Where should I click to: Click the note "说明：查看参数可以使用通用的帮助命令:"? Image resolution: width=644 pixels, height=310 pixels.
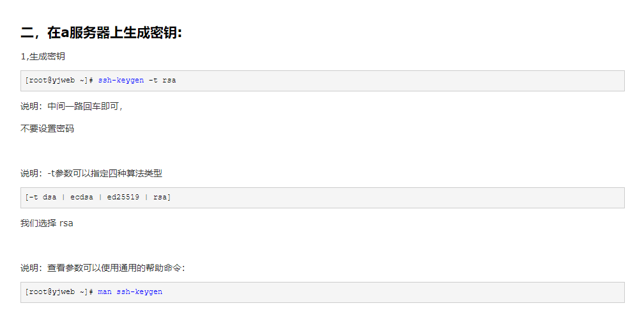(x=103, y=268)
